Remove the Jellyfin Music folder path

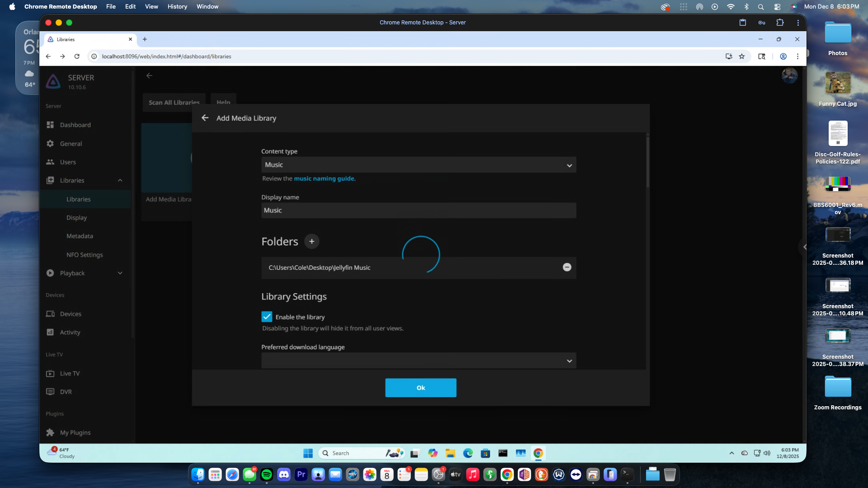tap(567, 267)
